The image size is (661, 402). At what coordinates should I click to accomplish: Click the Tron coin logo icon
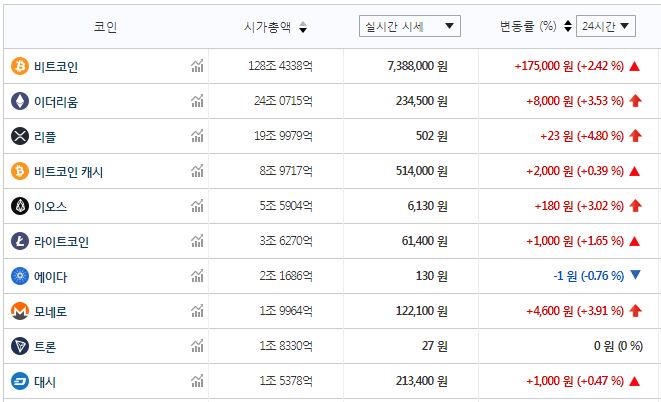[19, 346]
